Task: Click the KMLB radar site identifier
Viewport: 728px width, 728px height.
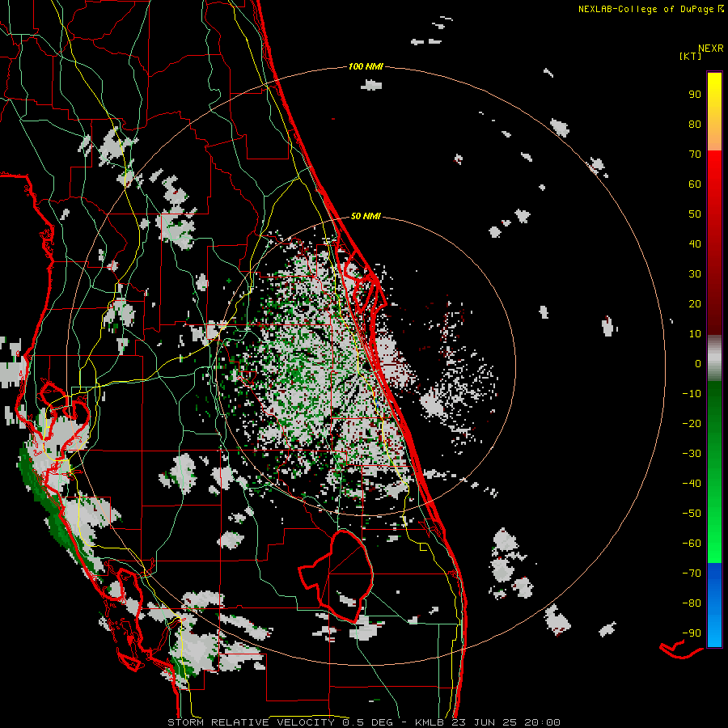Action: coord(430,722)
